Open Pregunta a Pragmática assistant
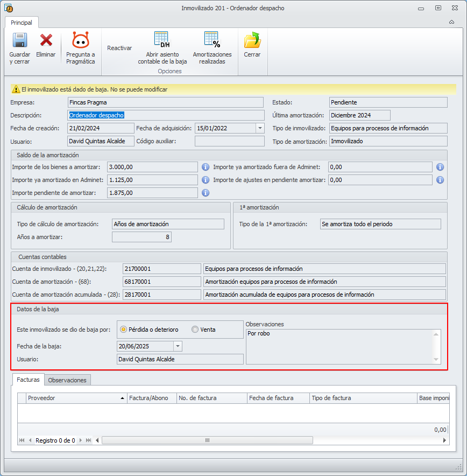 tap(80, 48)
